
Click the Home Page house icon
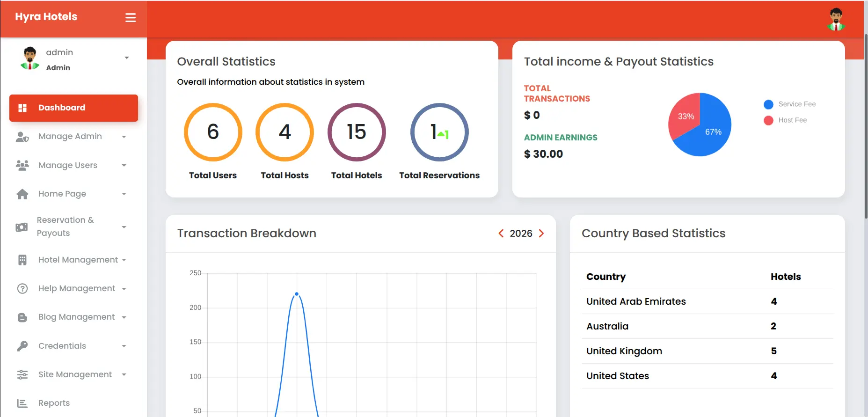[x=22, y=194]
